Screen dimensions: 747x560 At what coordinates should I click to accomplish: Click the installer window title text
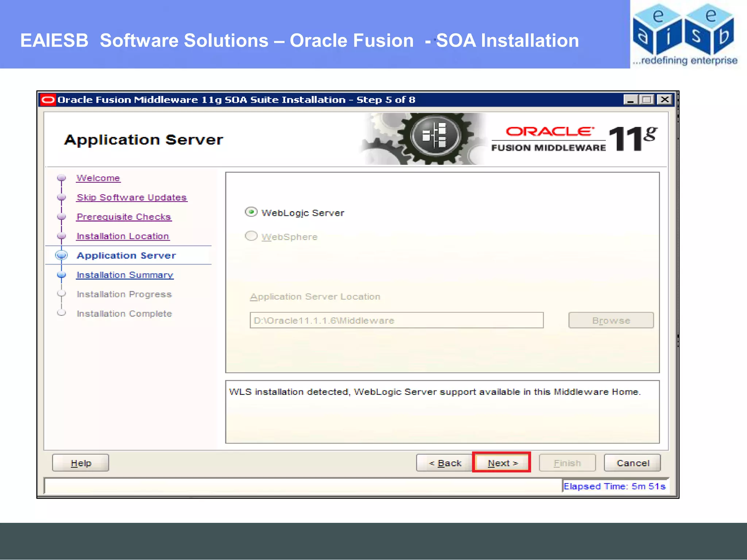(x=236, y=100)
